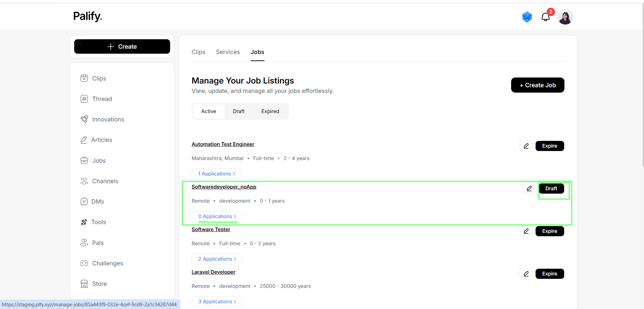View 2 Applications for Software Tester
644x309 pixels.
217,259
